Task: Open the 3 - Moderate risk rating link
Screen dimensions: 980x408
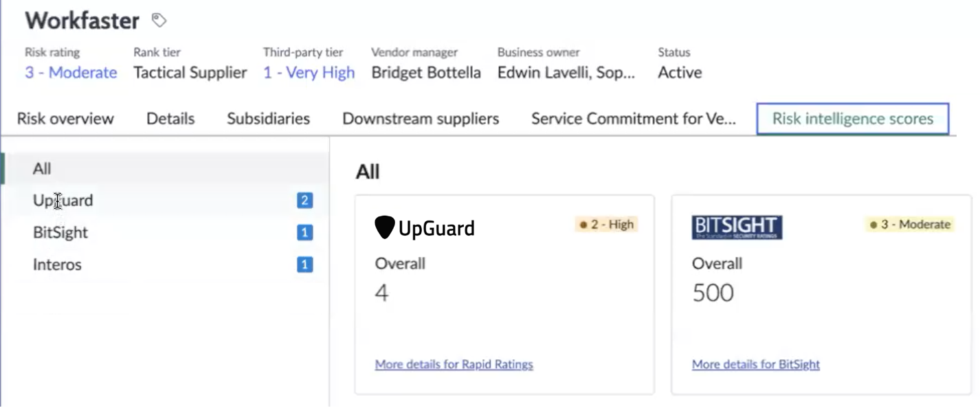Action: (x=71, y=73)
